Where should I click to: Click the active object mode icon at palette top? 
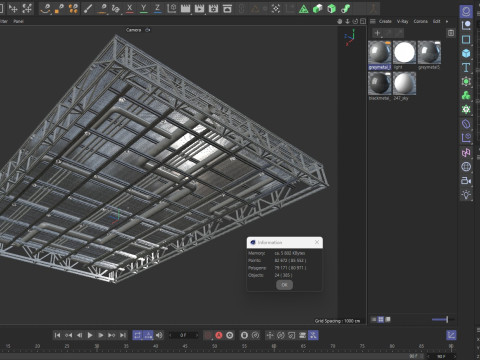466,11
